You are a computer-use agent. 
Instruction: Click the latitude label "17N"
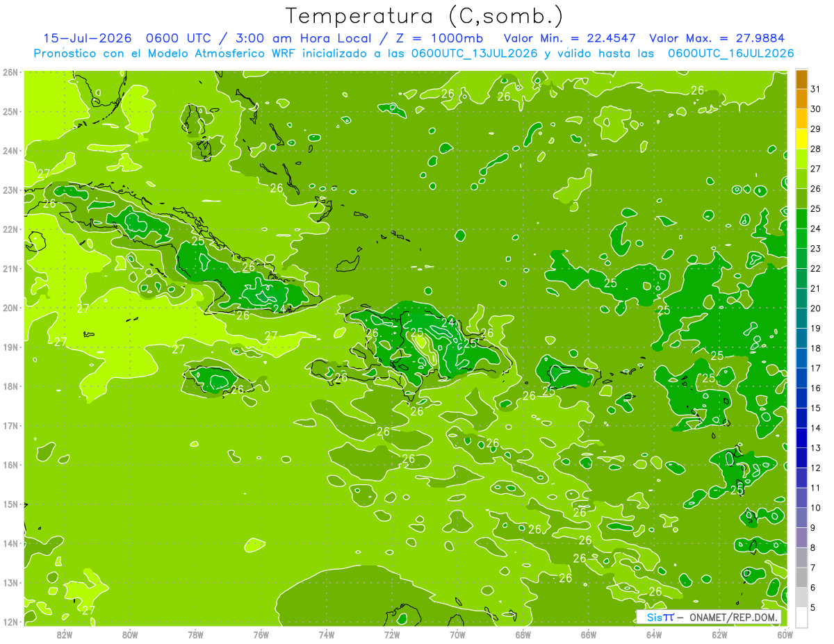pos(10,426)
